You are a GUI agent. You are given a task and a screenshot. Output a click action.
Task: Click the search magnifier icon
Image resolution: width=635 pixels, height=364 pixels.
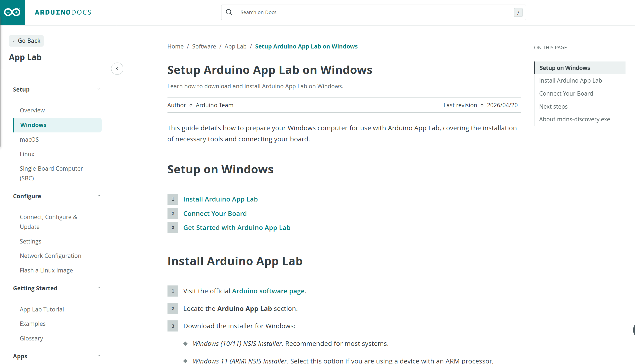pos(229,12)
